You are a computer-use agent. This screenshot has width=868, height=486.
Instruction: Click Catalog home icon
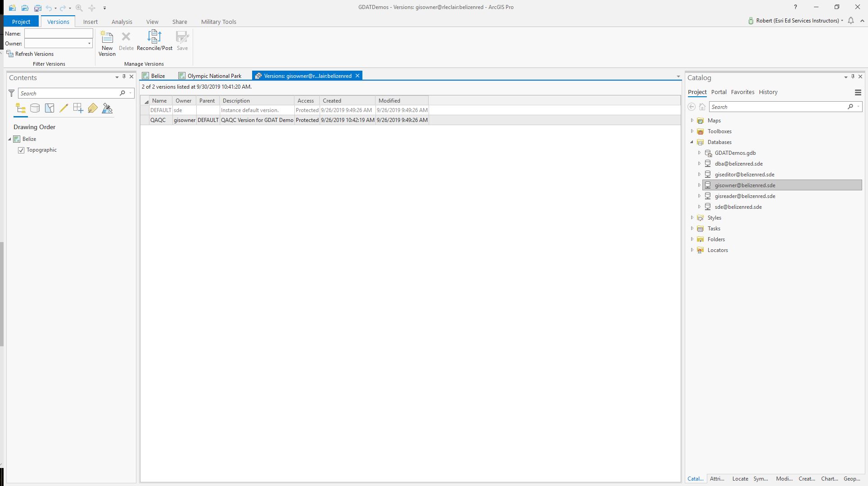click(702, 107)
